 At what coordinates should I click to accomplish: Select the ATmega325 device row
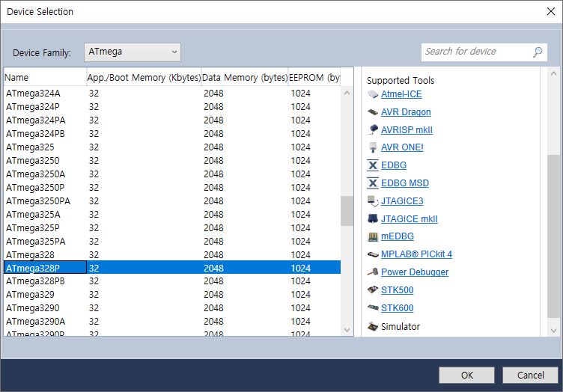coord(172,147)
